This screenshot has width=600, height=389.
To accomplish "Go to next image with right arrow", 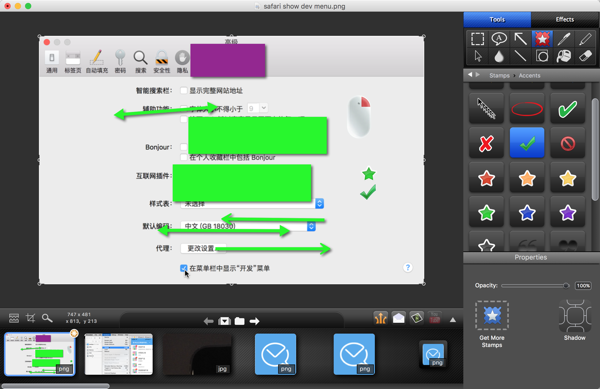I will (254, 321).
